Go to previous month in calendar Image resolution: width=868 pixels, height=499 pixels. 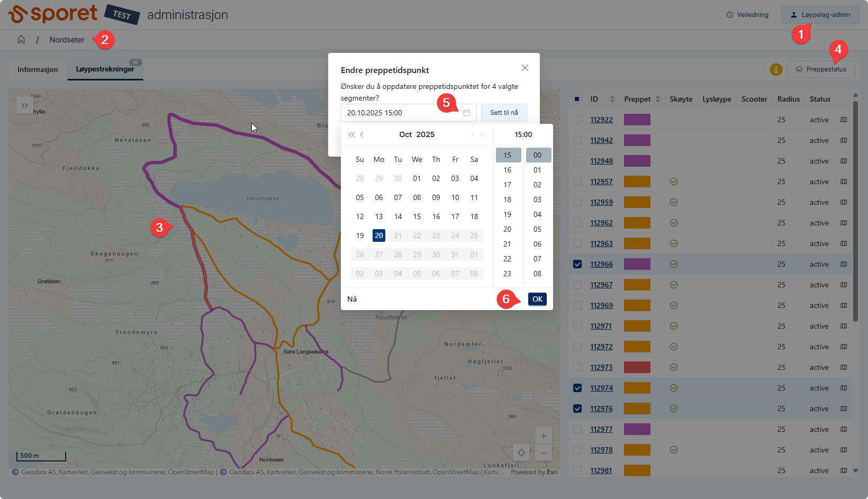[362, 135]
